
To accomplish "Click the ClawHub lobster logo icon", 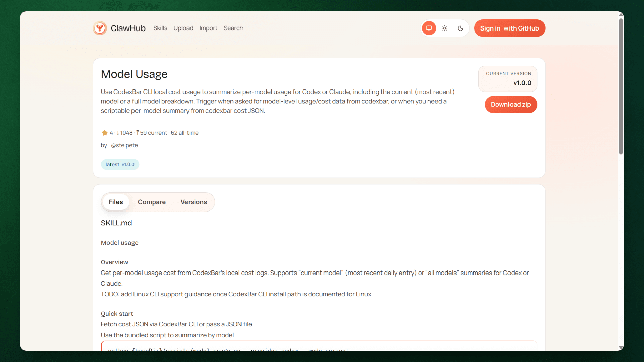I will coord(100,28).
